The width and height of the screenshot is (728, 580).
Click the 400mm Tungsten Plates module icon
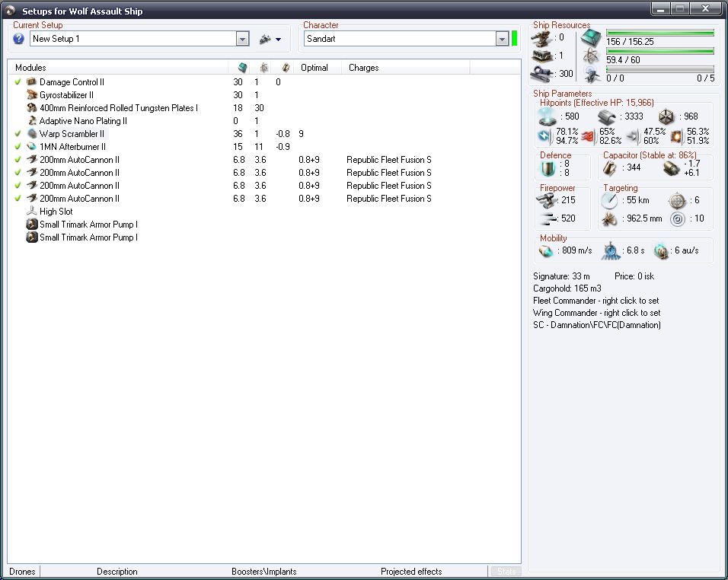pos(31,107)
